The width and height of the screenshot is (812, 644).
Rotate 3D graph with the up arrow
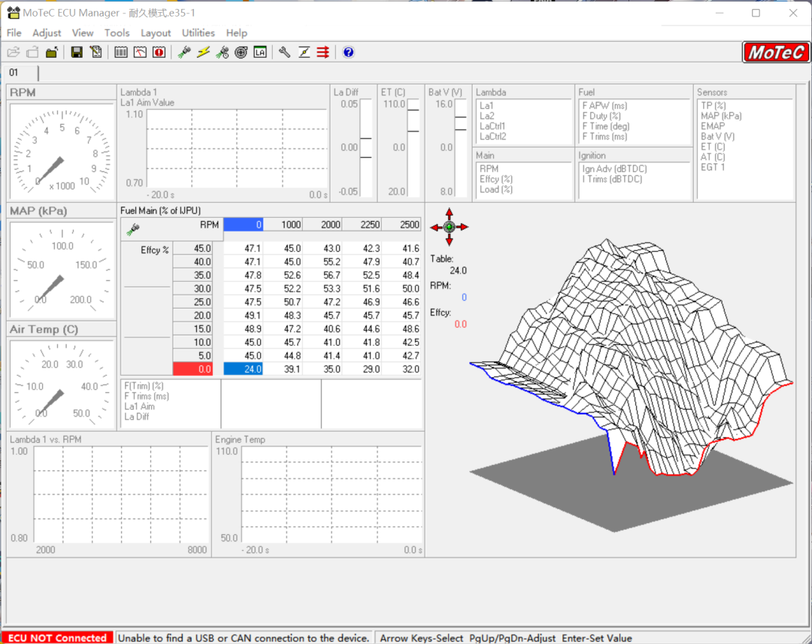click(449, 213)
